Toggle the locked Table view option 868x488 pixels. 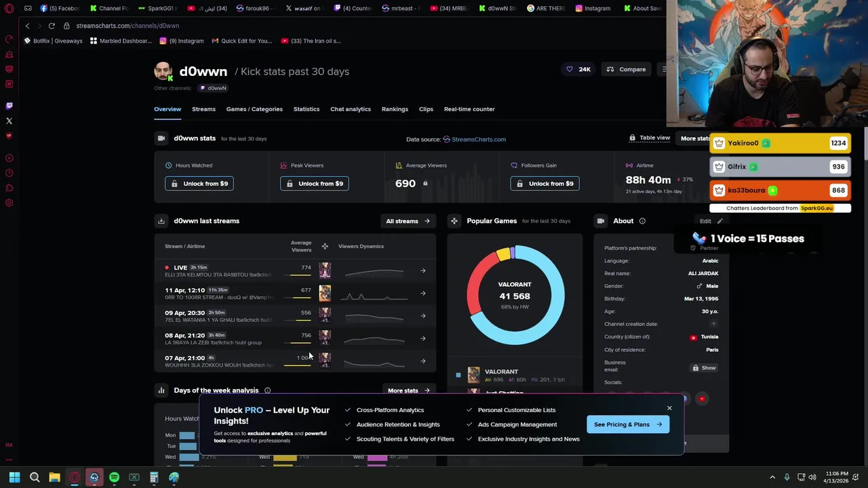point(650,138)
